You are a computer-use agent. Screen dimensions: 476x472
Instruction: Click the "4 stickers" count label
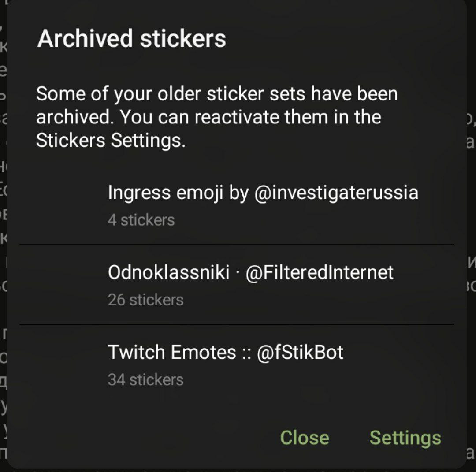141,220
